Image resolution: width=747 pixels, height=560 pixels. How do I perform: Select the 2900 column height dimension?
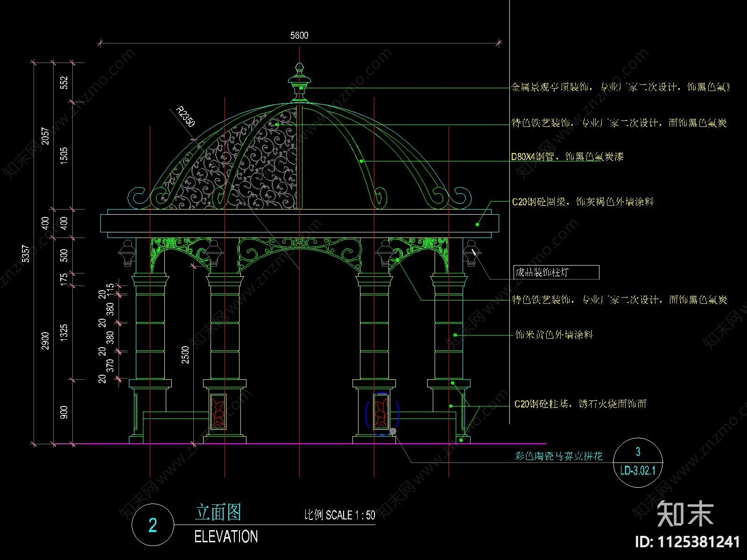click(45, 341)
